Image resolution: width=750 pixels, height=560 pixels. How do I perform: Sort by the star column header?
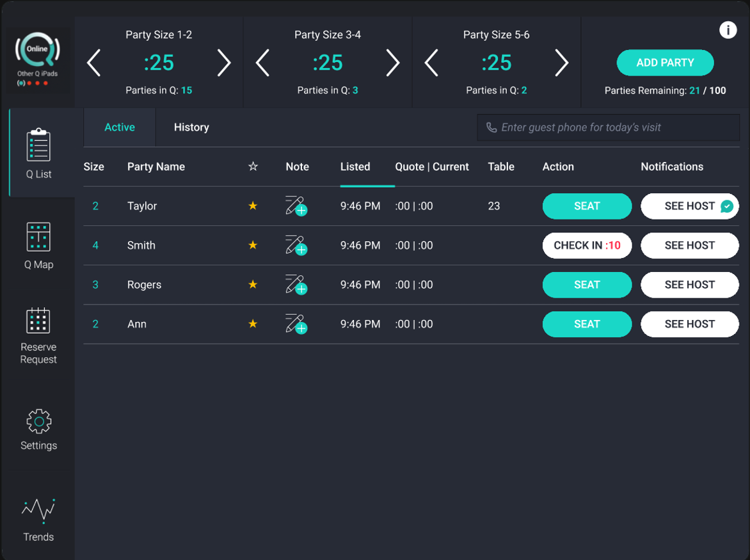click(x=253, y=166)
